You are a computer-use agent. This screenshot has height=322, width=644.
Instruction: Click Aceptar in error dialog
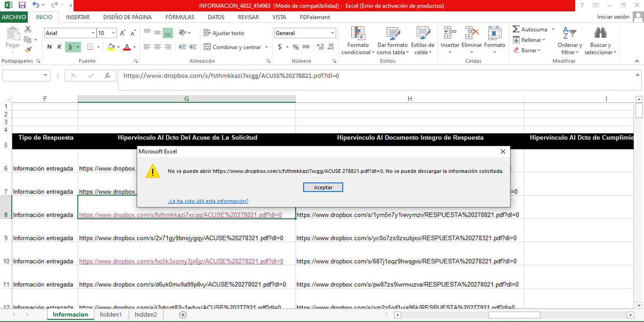pyautogui.click(x=323, y=187)
